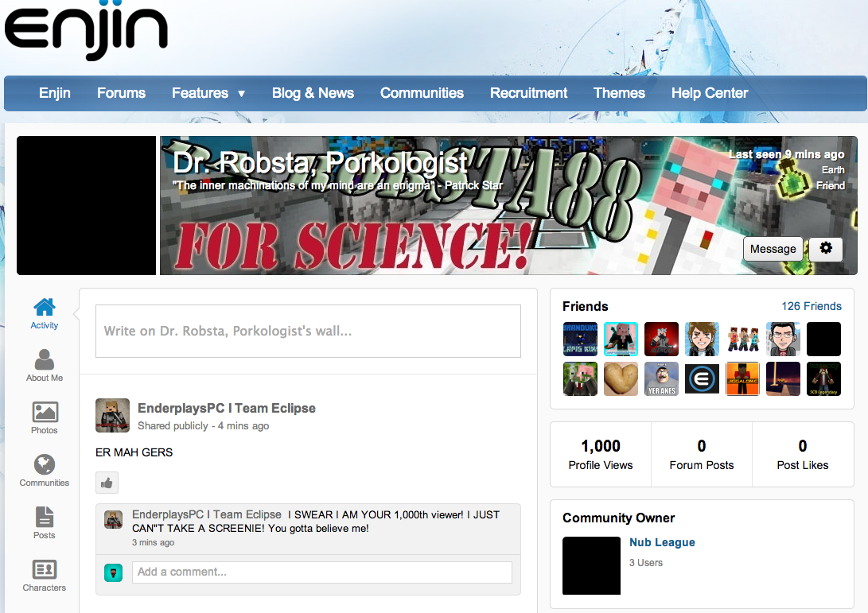The height and width of the screenshot is (613, 868).
Task: Expand the Features dropdown menu
Action: [208, 93]
